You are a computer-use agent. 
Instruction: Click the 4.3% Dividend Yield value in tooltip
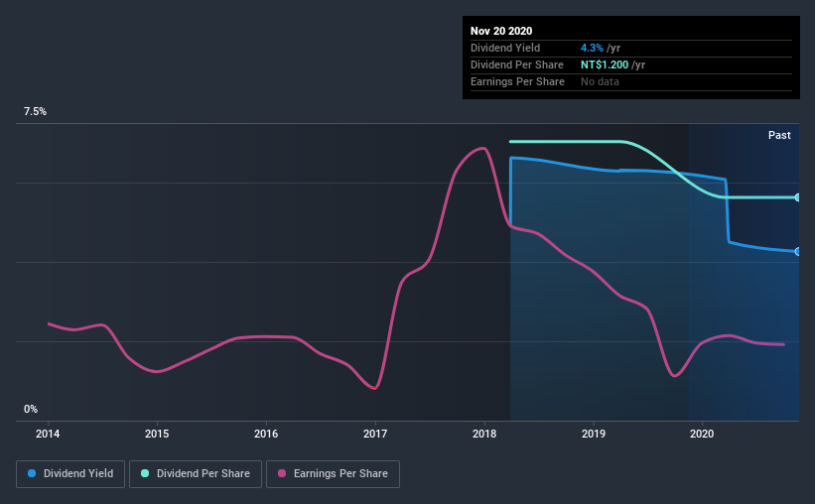click(592, 48)
